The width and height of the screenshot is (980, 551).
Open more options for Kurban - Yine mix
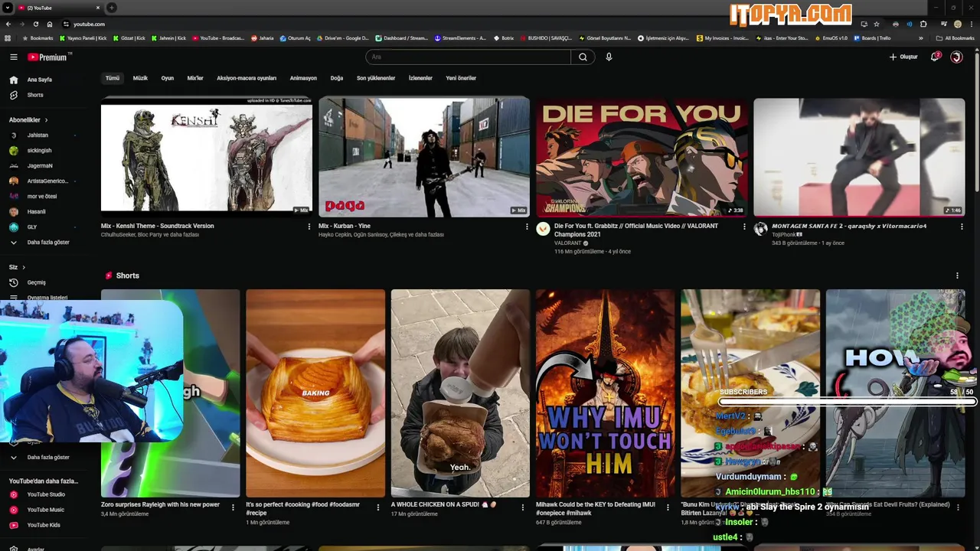[527, 227]
